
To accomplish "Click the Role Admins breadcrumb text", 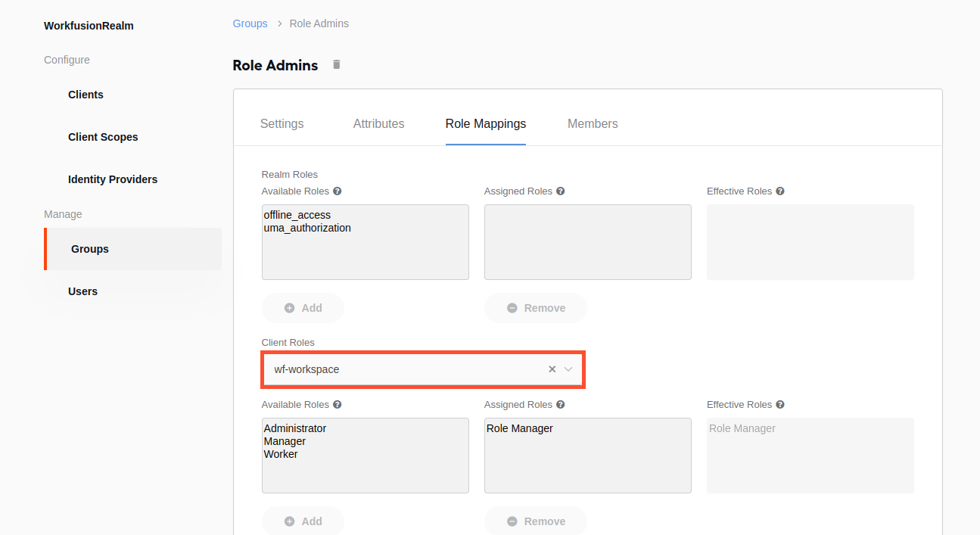I will pyautogui.click(x=319, y=23).
